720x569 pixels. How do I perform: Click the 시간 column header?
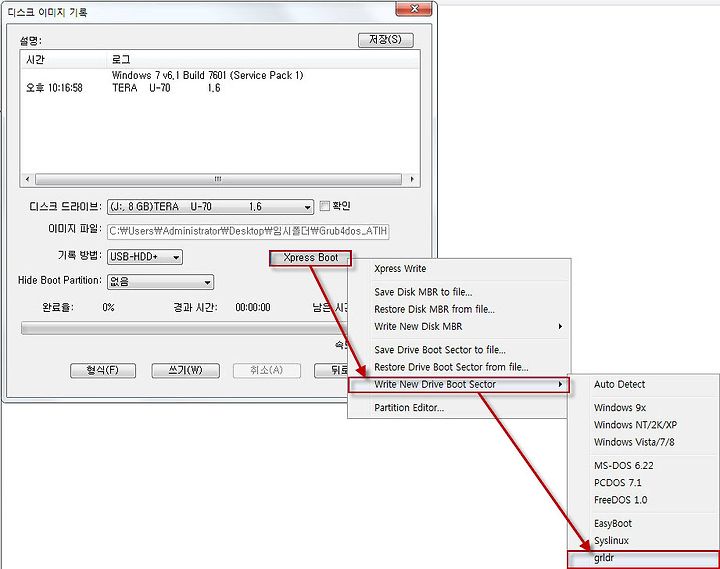63,60
